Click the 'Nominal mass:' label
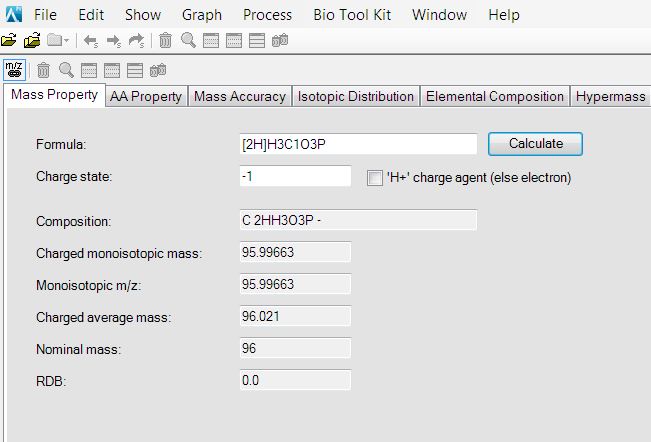The width and height of the screenshot is (651, 442). (78, 349)
